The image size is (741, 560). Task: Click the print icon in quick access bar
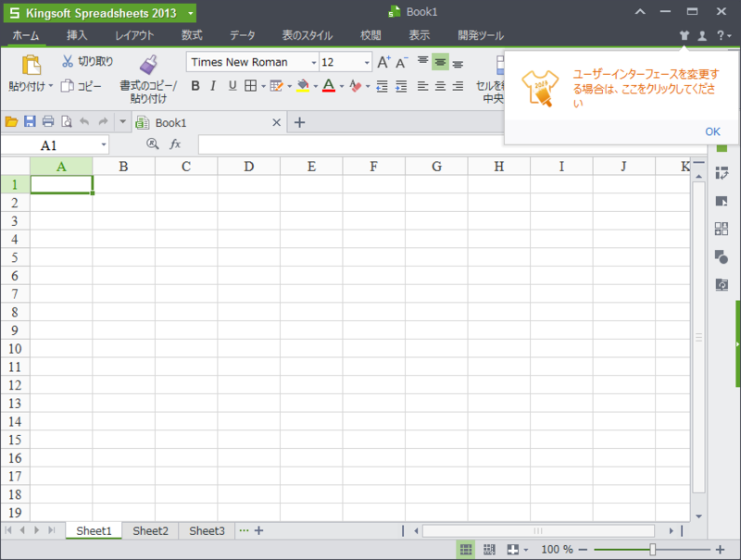point(48,122)
